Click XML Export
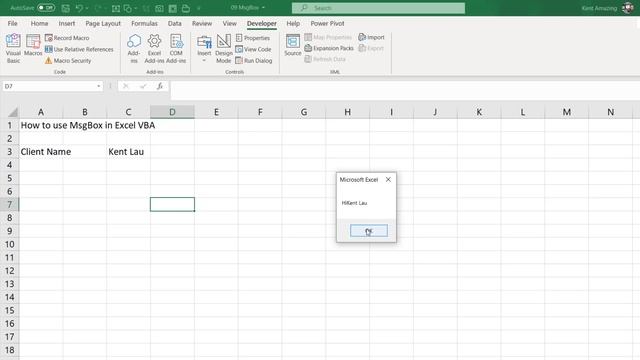This screenshot has width=640, height=360. click(x=371, y=48)
